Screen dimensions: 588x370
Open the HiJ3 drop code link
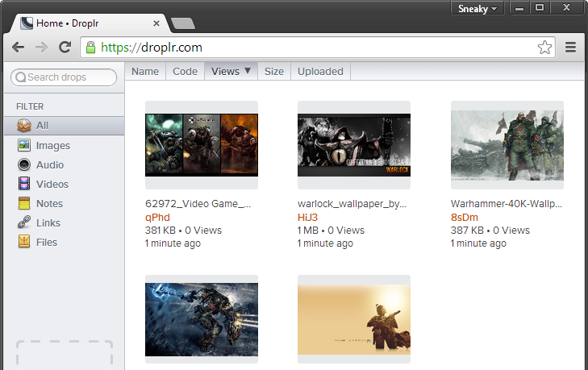click(x=309, y=218)
